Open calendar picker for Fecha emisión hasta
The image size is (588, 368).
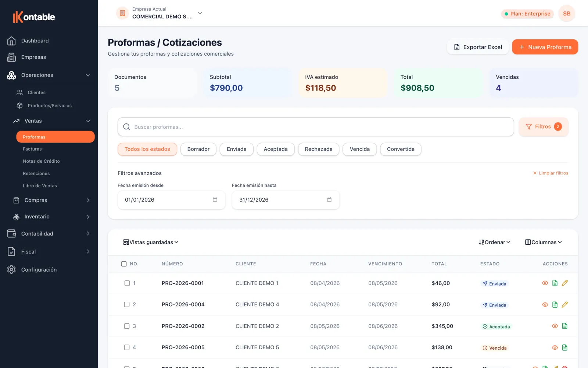point(329,200)
